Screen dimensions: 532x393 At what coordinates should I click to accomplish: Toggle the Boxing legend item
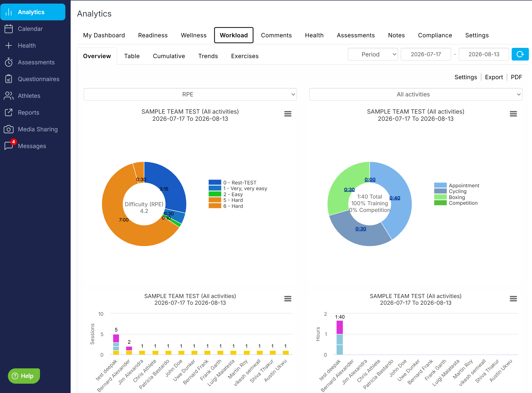pyautogui.click(x=450, y=197)
